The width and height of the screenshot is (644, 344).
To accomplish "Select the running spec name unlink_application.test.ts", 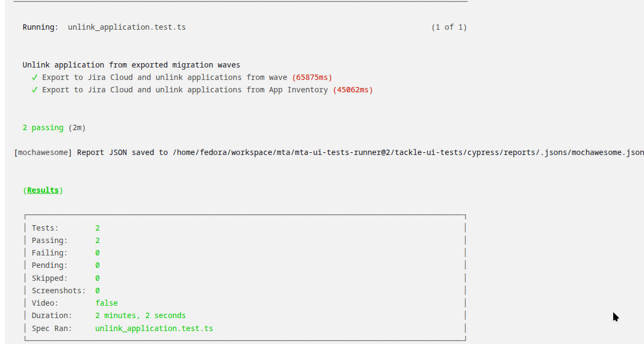I will [127, 27].
